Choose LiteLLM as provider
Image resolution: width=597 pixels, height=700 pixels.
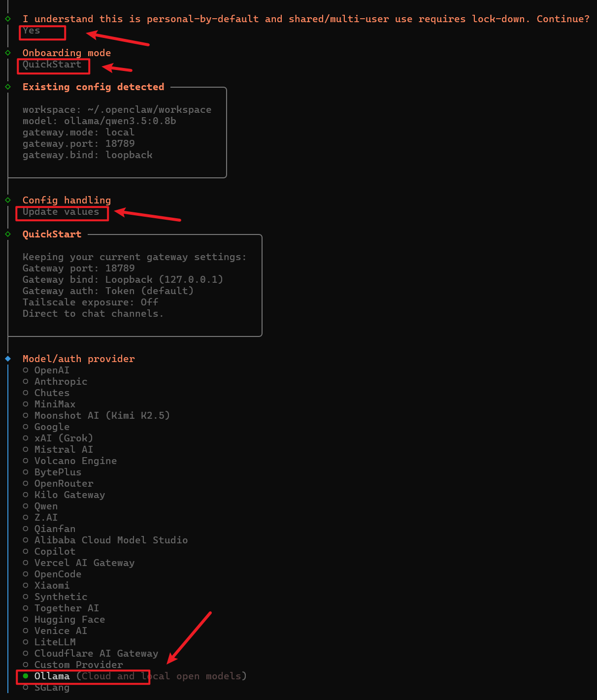click(x=49, y=642)
